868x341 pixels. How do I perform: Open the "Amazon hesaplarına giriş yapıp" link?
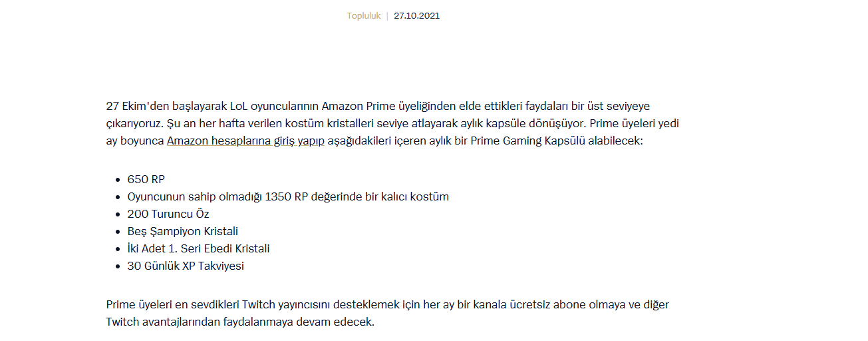click(245, 141)
